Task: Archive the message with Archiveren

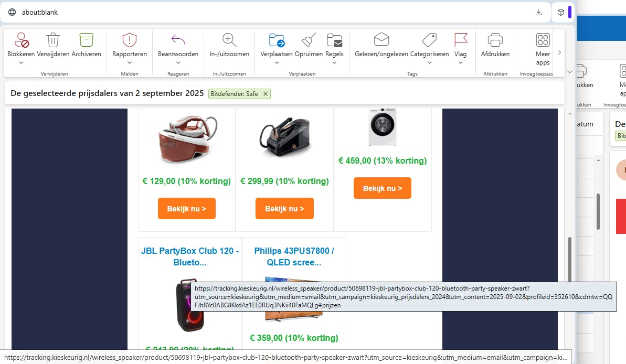Action: 86,40
